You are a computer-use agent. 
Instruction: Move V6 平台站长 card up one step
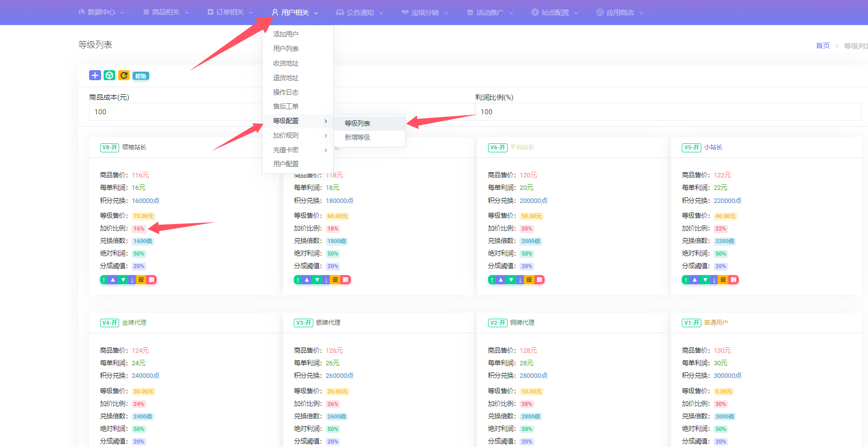[x=501, y=280]
